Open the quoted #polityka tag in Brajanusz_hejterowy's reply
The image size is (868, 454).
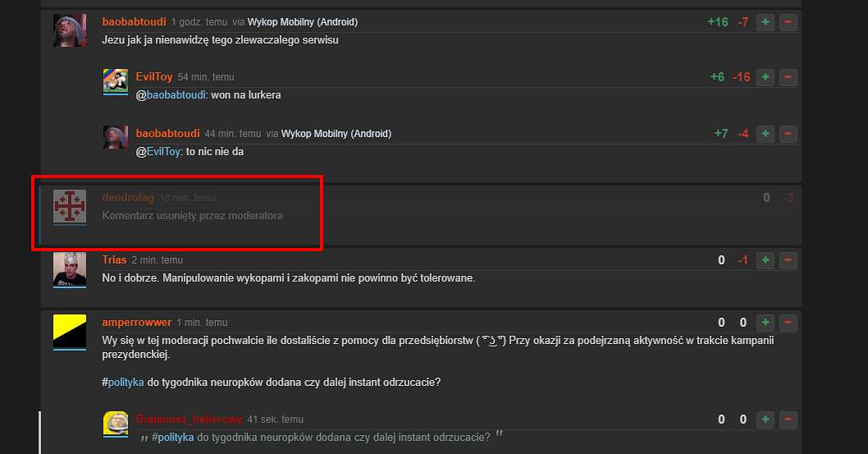pos(173,437)
